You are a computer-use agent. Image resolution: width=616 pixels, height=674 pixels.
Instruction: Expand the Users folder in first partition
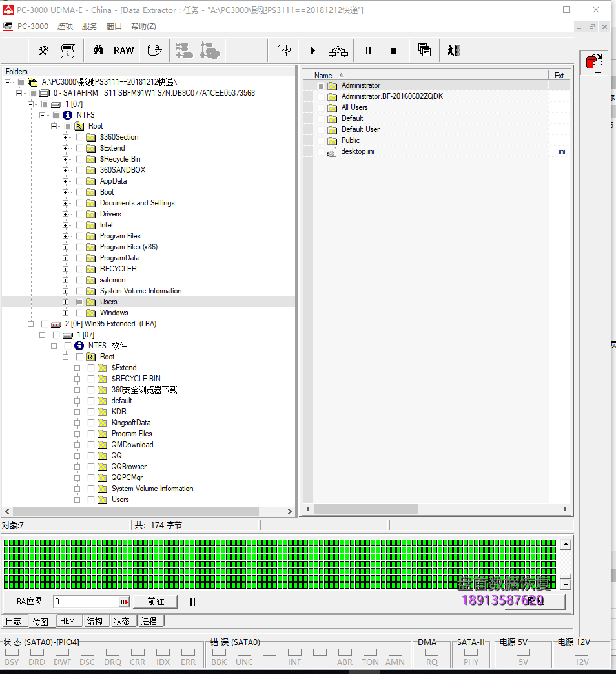tap(65, 302)
